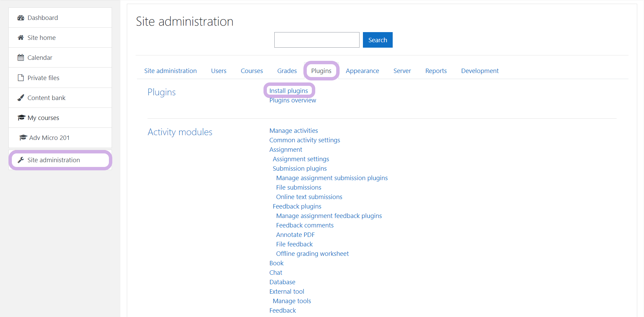Screen dimensions: 644x317
Task: Click the site administration search field
Action: click(x=317, y=40)
